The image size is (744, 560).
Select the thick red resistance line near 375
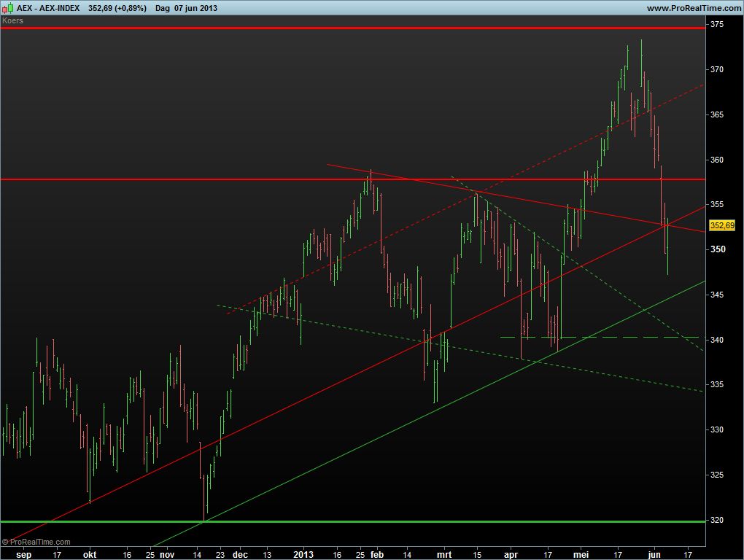pos(365,28)
